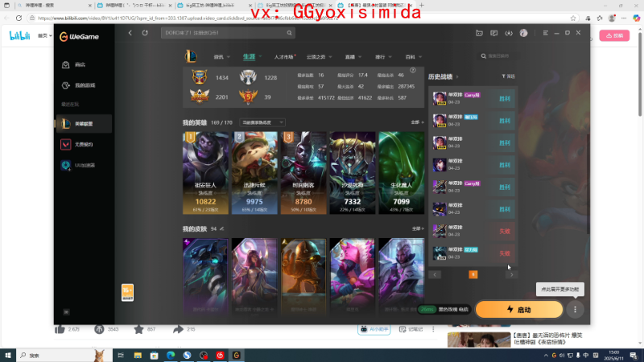Click the 筛选 filter icon for match history

click(x=508, y=76)
